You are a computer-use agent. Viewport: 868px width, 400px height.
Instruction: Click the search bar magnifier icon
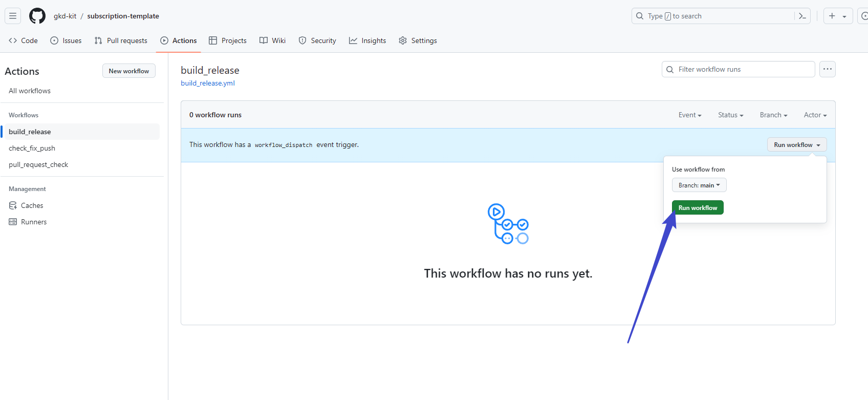[640, 16]
